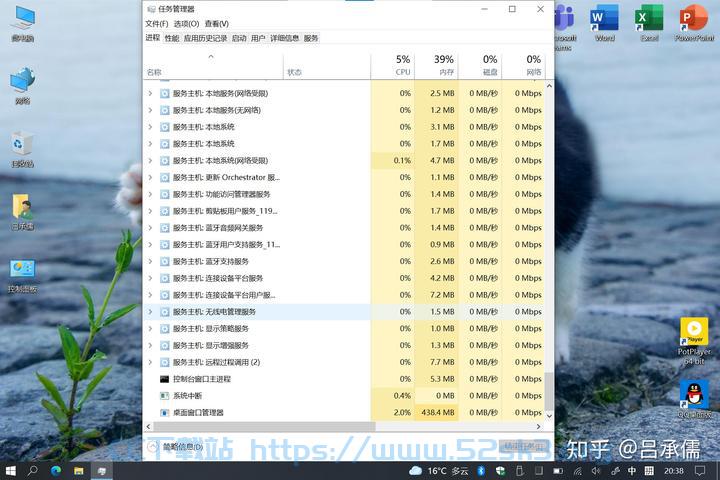Sort processes by the CPU column

(393, 65)
